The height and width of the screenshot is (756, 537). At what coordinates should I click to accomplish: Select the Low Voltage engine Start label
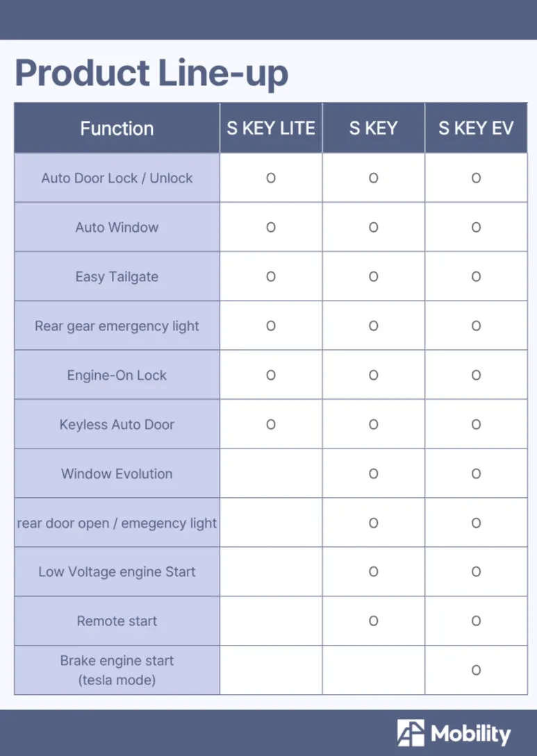coord(117,572)
